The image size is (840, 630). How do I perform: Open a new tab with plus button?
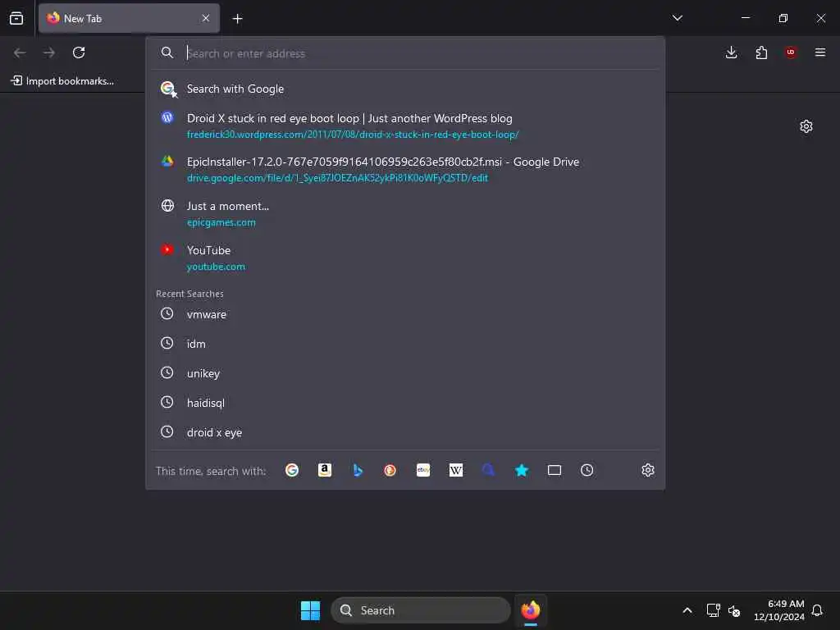click(x=237, y=19)
